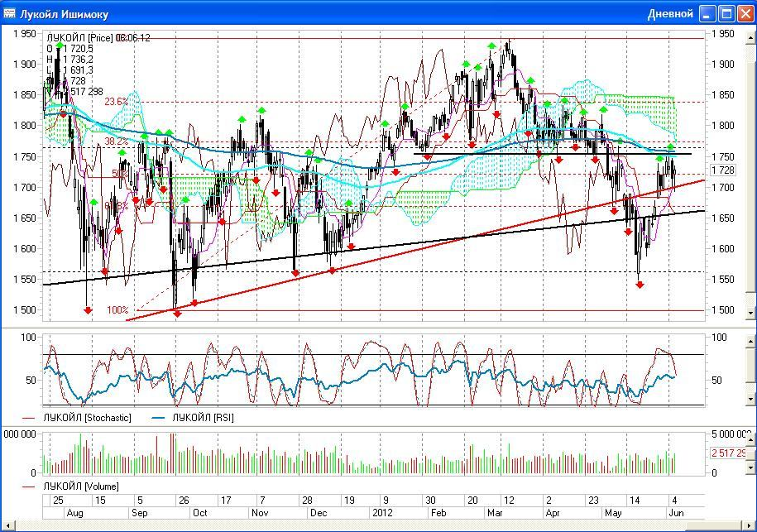
Task: Click the 2012 year label on the time axis
Action: pyautogui.click(x=382, y=513)
